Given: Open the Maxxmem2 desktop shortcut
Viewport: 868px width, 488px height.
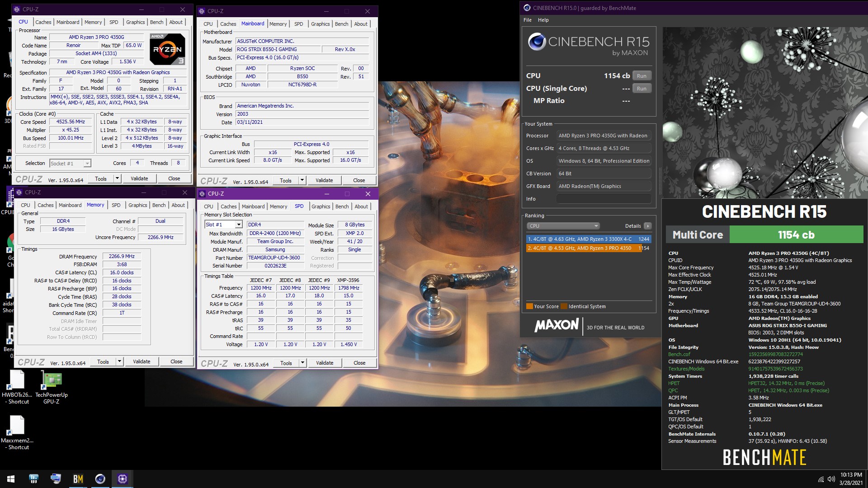Looking at the screenshot, I should click(17, 432).
